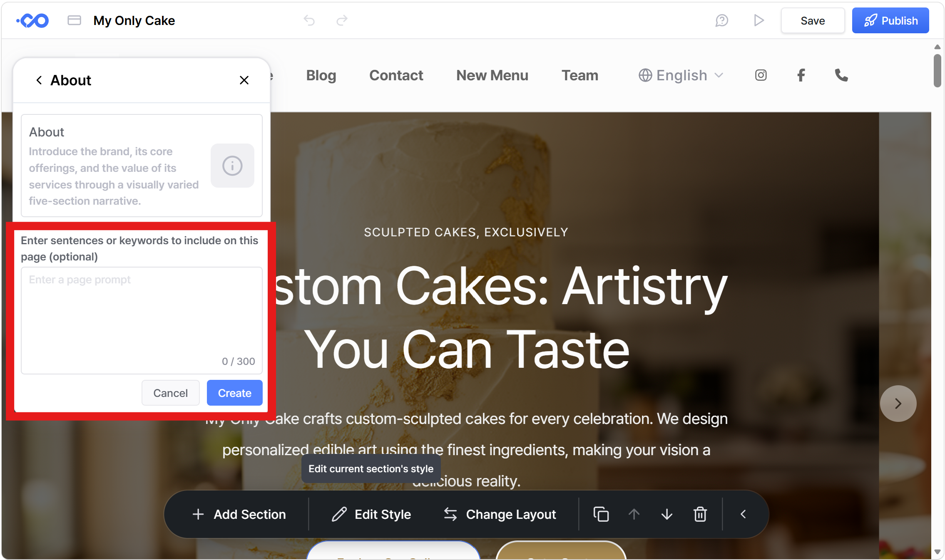This screenshot has width=945, height=560.
Task: Open the help chat icon
Action: pyautogui.click(x=721, y=20)
